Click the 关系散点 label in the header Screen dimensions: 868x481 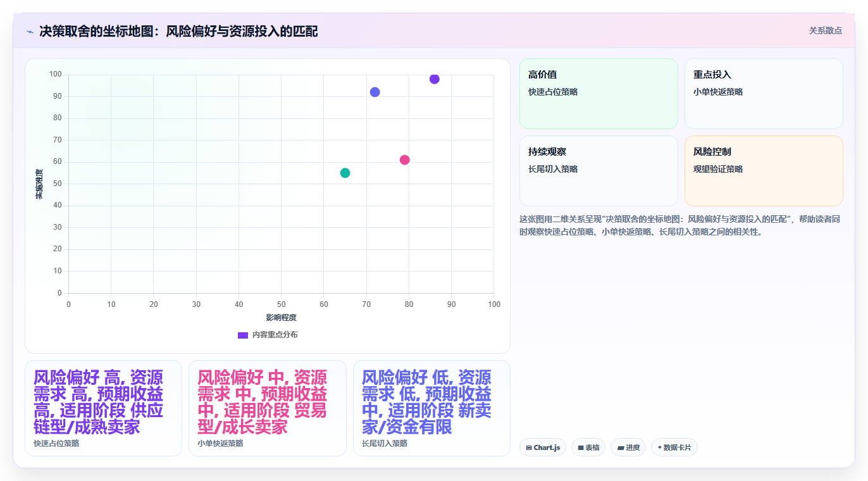pyautogui.click(x=826, y=30)
